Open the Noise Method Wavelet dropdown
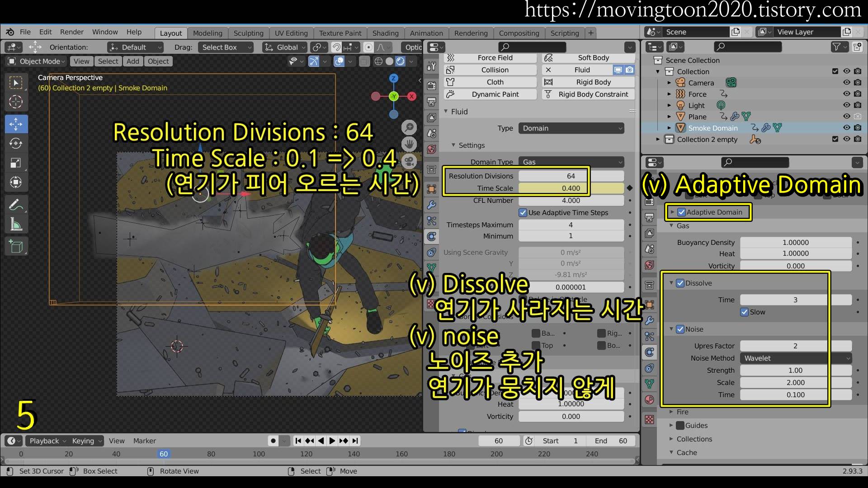Viewport: 868px width, 488px height. click(796, 358)
